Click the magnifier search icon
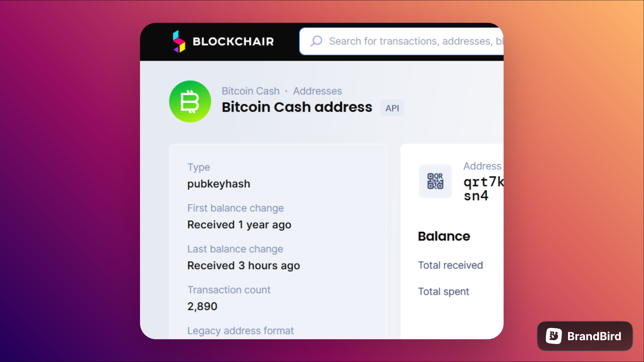 coord(316,41)
